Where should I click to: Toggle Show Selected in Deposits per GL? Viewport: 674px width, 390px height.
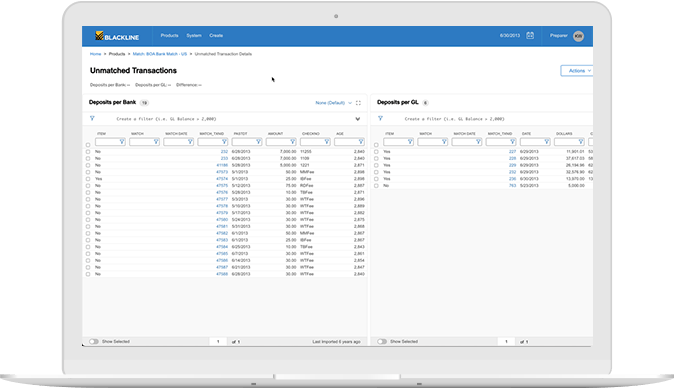tap(382, 341)
